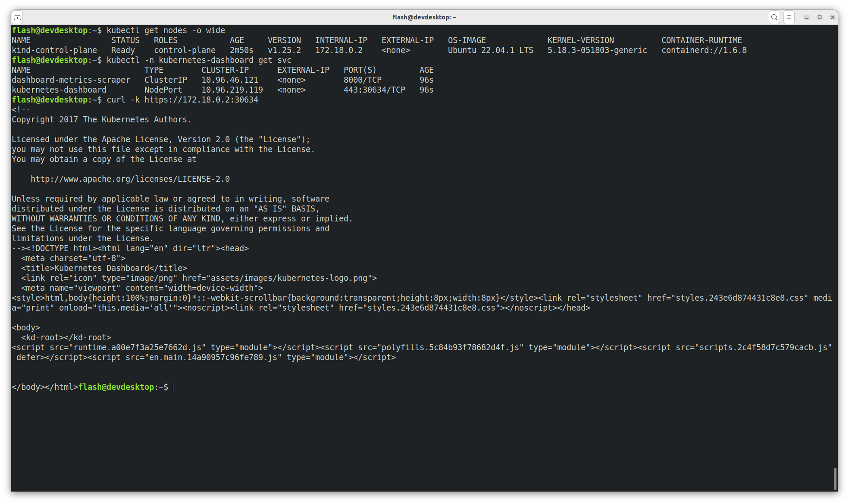
Task: Click the kernel version 5.18.3-051803-generic
Action: tap(597, 50)
